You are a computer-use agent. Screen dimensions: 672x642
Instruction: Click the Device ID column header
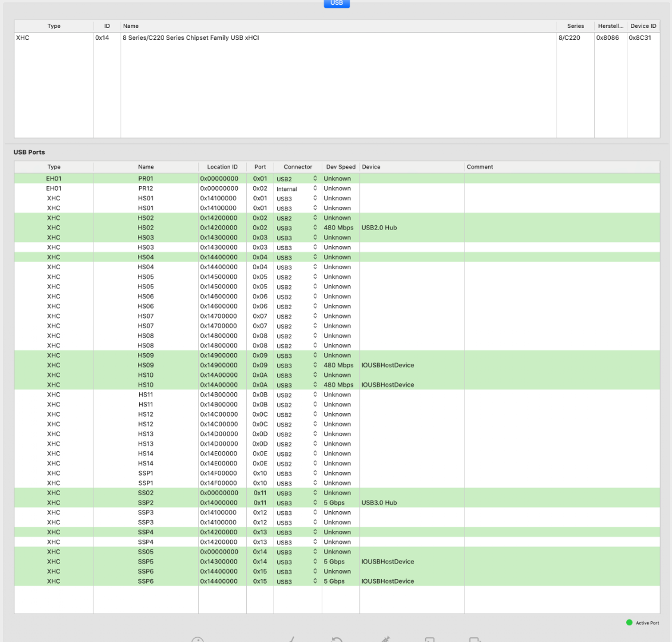(643, 26)
